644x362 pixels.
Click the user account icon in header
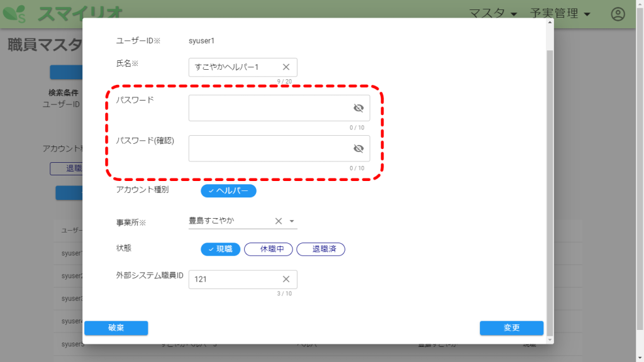pos(618,14)
